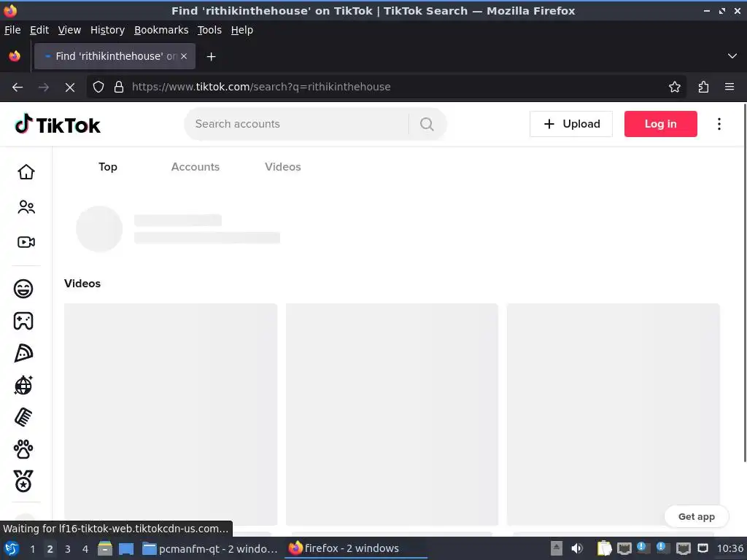Viewport: 747px width, 560px height.
Task: Select the Beauty comb category icon
Action: (23, 417)
